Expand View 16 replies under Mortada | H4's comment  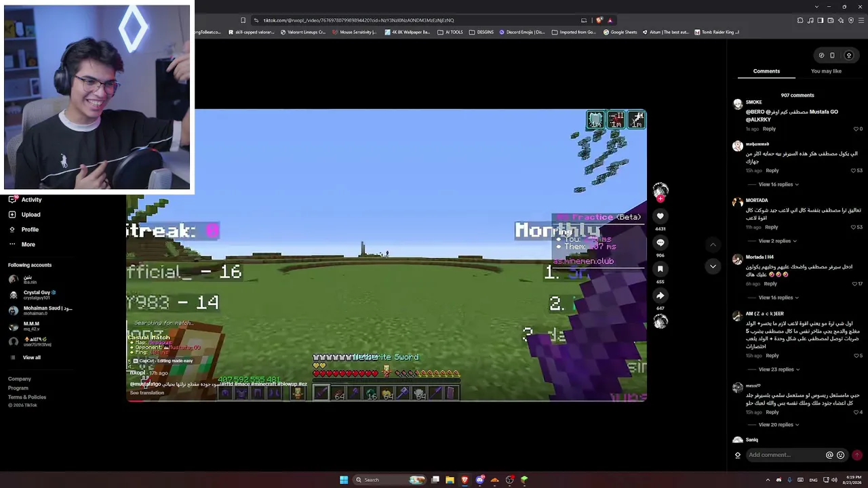[x=778, y=298]
